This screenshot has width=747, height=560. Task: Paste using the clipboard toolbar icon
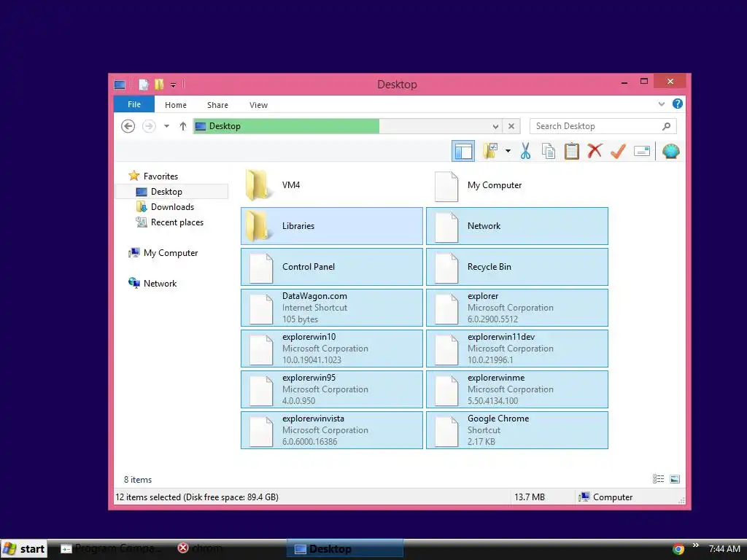572,152
